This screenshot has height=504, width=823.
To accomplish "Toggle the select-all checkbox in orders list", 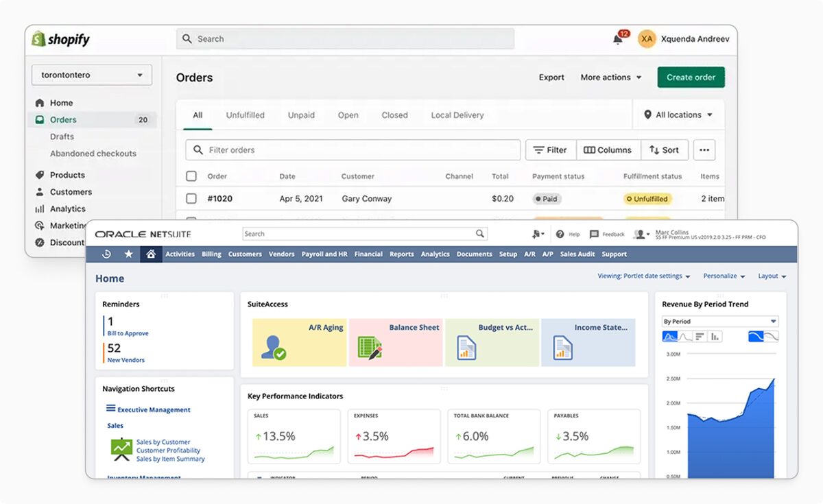I will point(191,176).
